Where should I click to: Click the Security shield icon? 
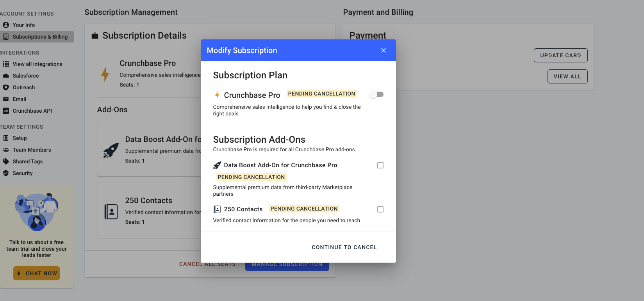(6, 173)
